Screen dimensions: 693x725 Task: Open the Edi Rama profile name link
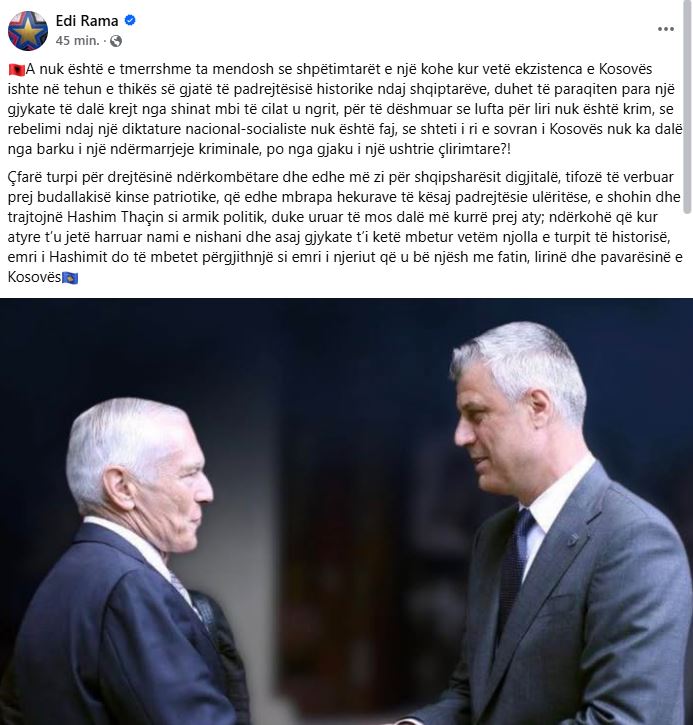87,20
